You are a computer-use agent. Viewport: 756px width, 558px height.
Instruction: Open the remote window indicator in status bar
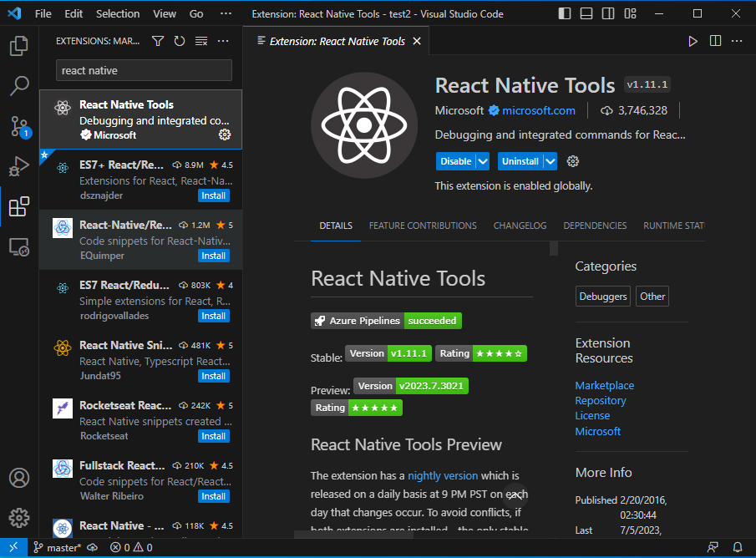tap(13, 547)
